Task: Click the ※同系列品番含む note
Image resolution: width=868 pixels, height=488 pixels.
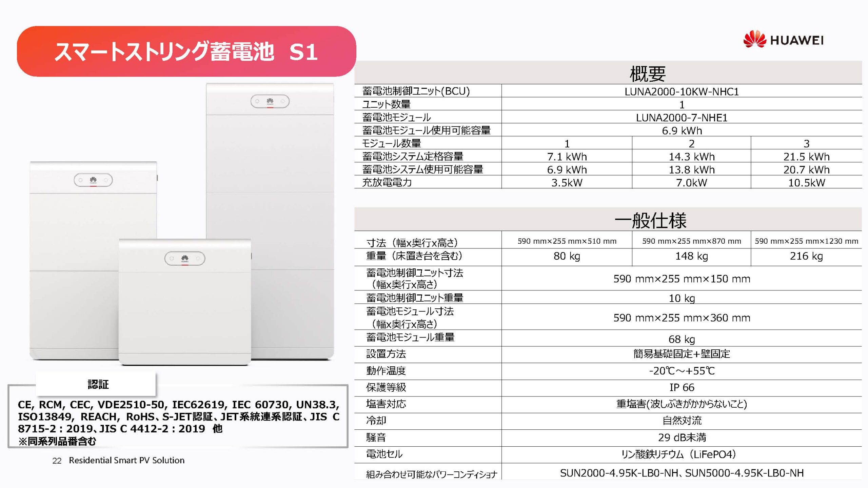Action: coord(57,441)
